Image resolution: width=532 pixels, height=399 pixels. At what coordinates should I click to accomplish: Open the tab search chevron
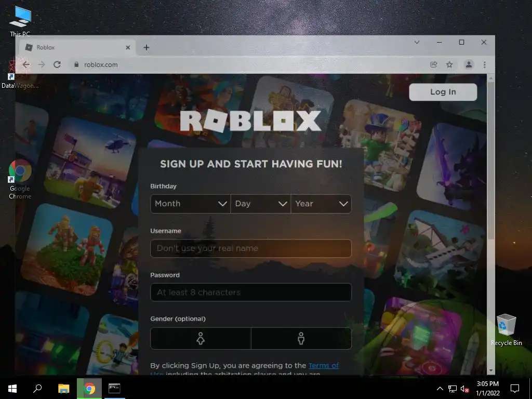(417, 42)
